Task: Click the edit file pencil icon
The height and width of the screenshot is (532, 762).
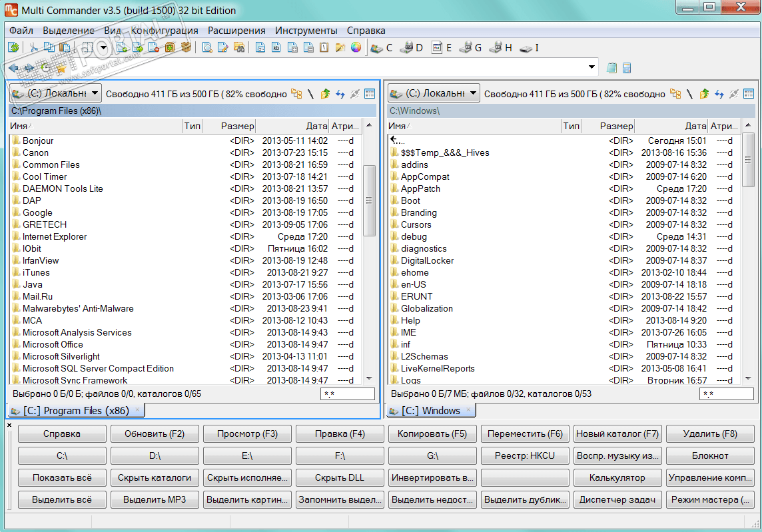Action: click(223, 48)
